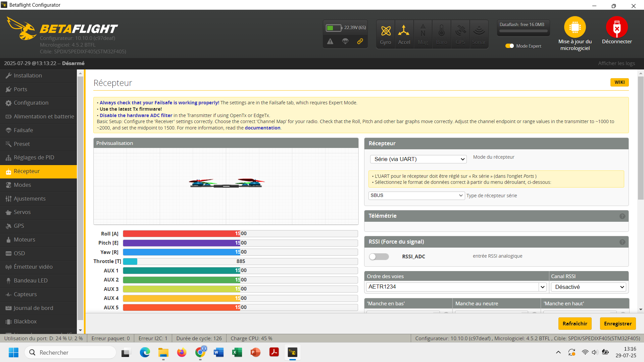
Task: Click the warning triangle icon under battery
Action: (x=330, y=41)
